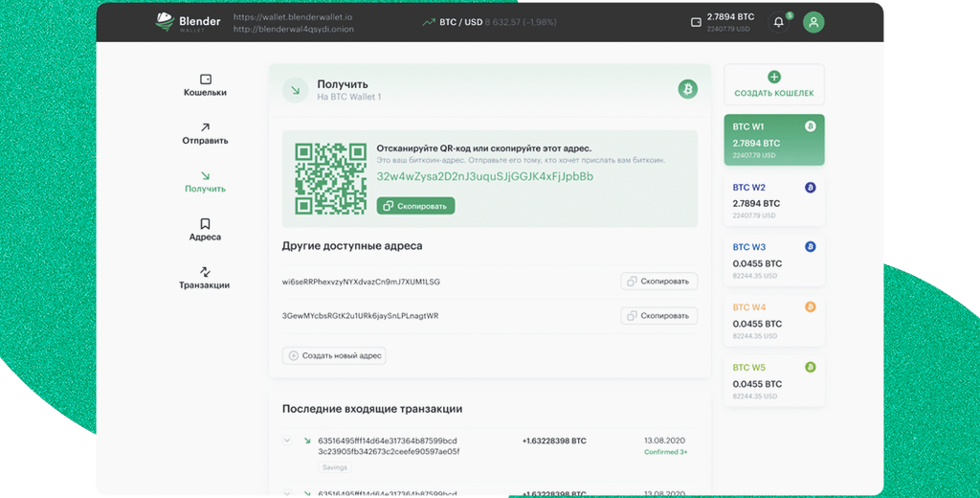
Task: Select the BTC W2 wallet card
Action: pyautogui.click(x=773, y=200)
